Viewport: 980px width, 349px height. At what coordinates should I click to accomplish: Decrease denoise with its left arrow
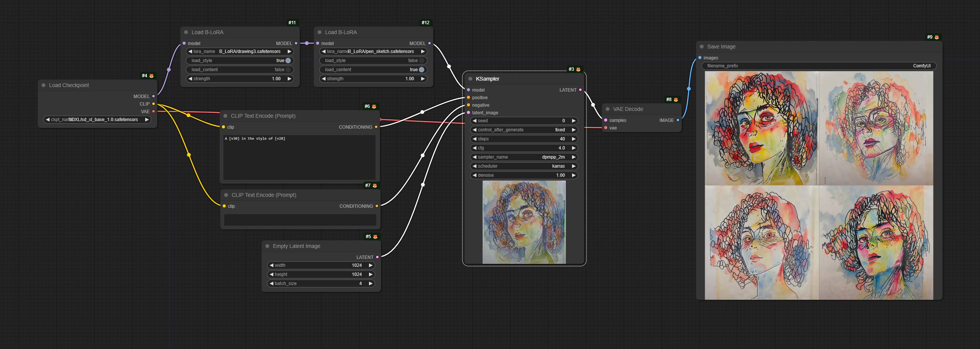(x=474, y=175)
